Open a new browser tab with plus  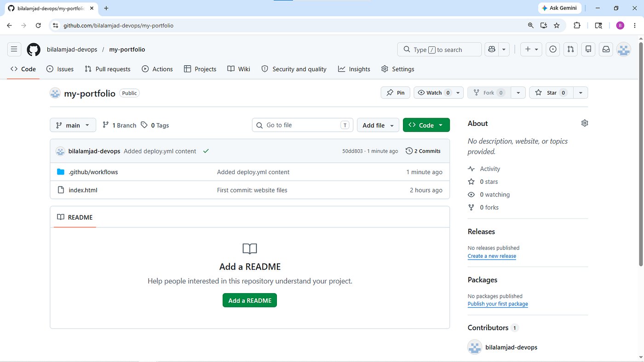click(106, 8)
